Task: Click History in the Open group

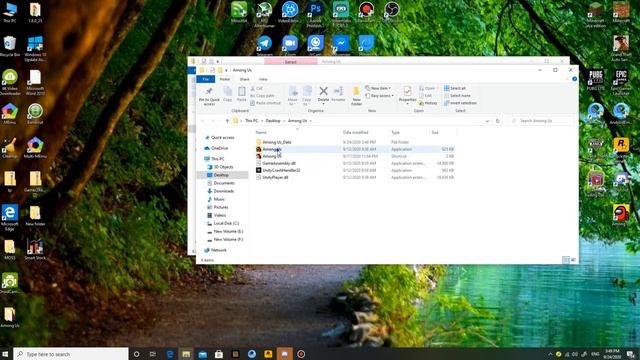Action: point(428,103)
